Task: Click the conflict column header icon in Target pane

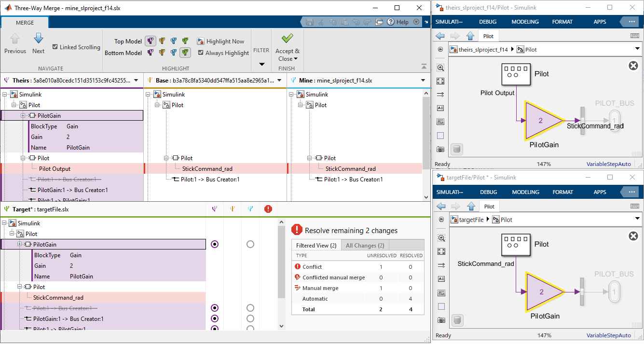Action: point(268,209)
